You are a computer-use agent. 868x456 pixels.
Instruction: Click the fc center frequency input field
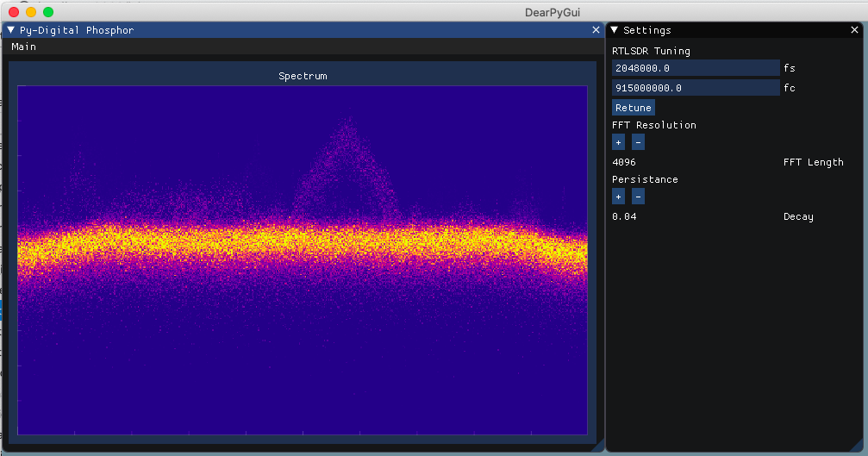696,88
